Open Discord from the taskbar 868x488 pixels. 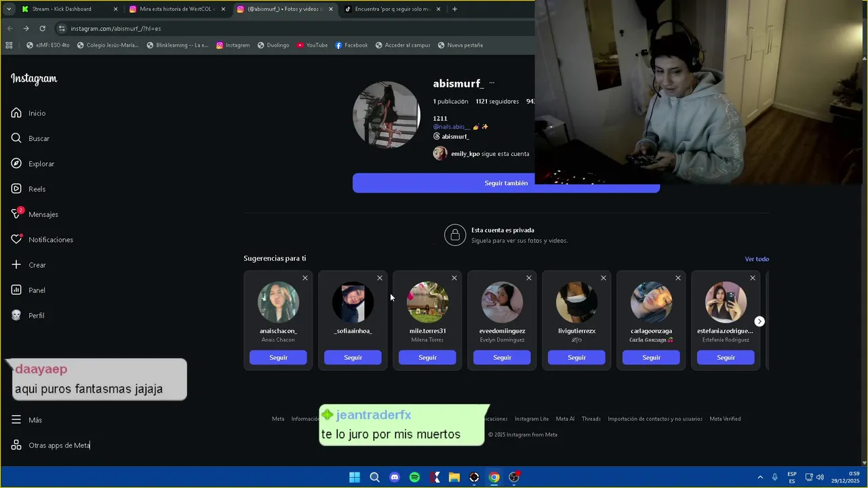pyautogui.click(x=395, y=477)
